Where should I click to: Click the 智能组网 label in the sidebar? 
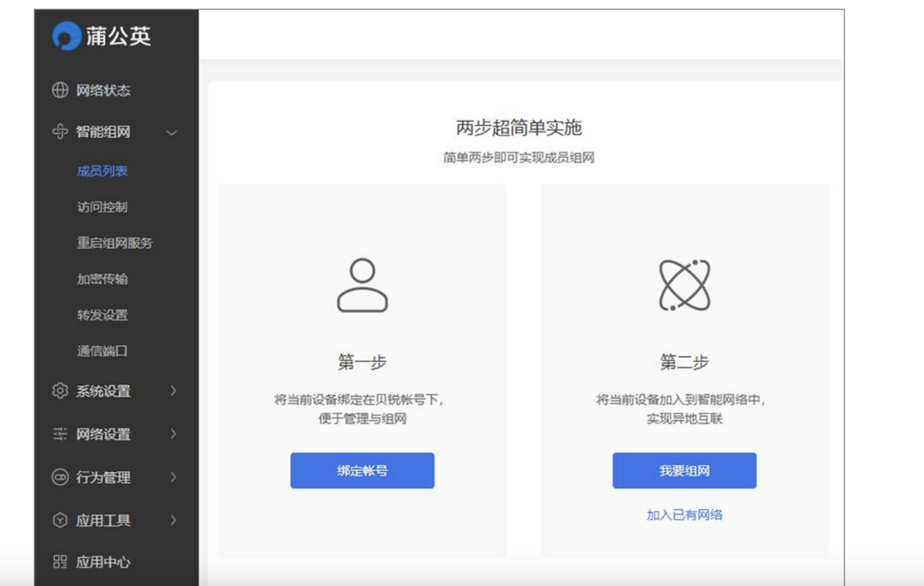[x=103, y=132]
